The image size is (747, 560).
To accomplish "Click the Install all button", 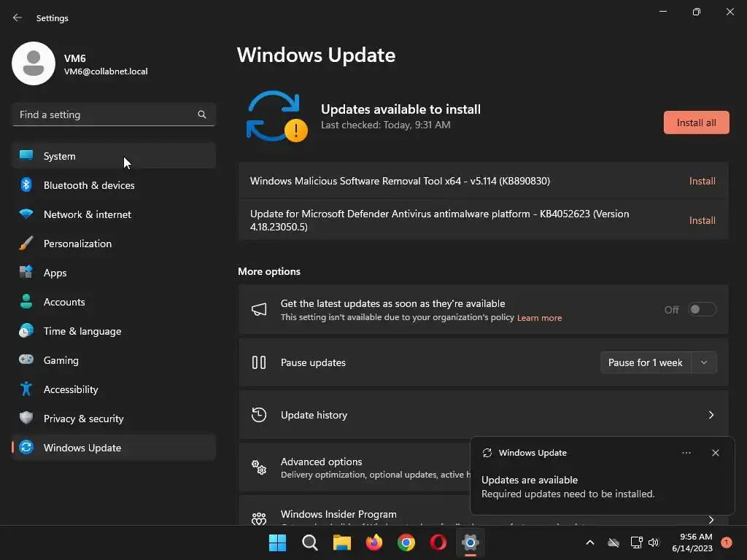I will [x=696, y=122].
